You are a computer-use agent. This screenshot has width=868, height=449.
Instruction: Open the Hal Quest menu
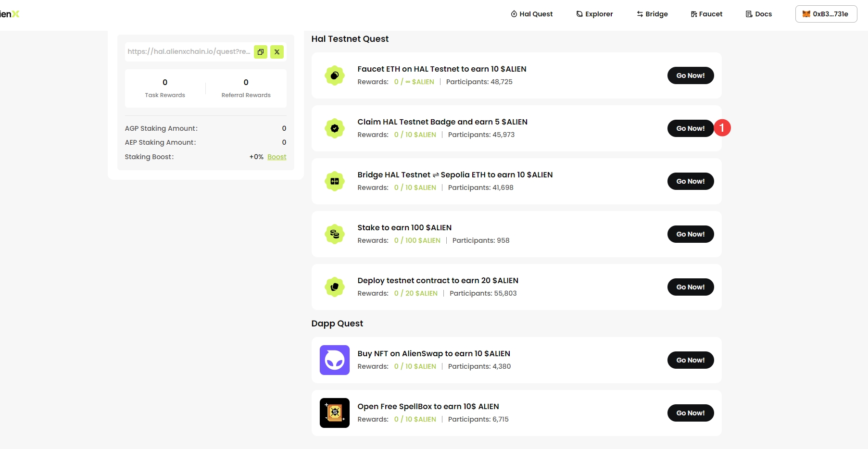pyautogui.click(x=532, y=14)
